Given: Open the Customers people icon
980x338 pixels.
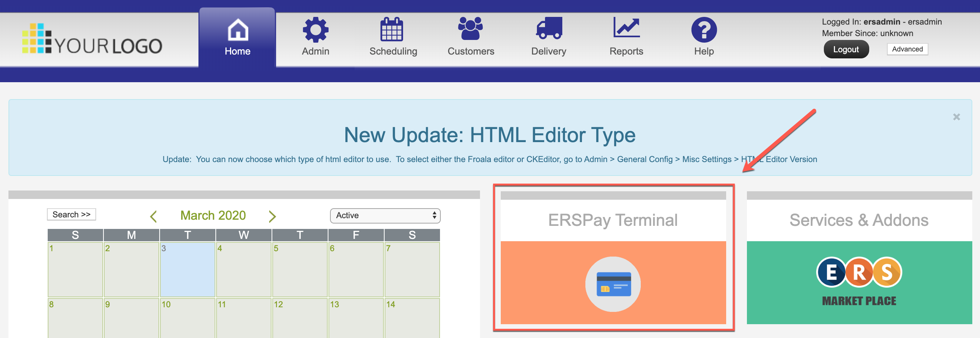Looking at the screenshot, I should [x=470, y=29].
